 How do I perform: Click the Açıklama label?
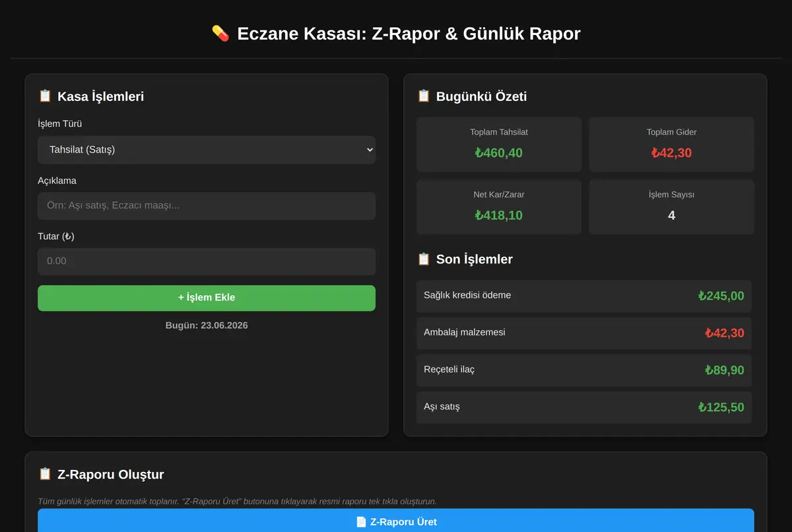[x=57, y=180]
